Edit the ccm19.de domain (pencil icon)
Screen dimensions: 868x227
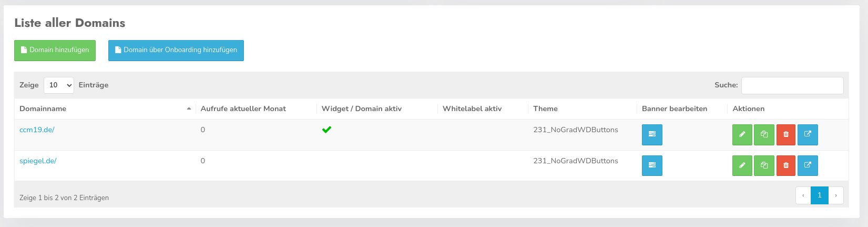[742, 134]
